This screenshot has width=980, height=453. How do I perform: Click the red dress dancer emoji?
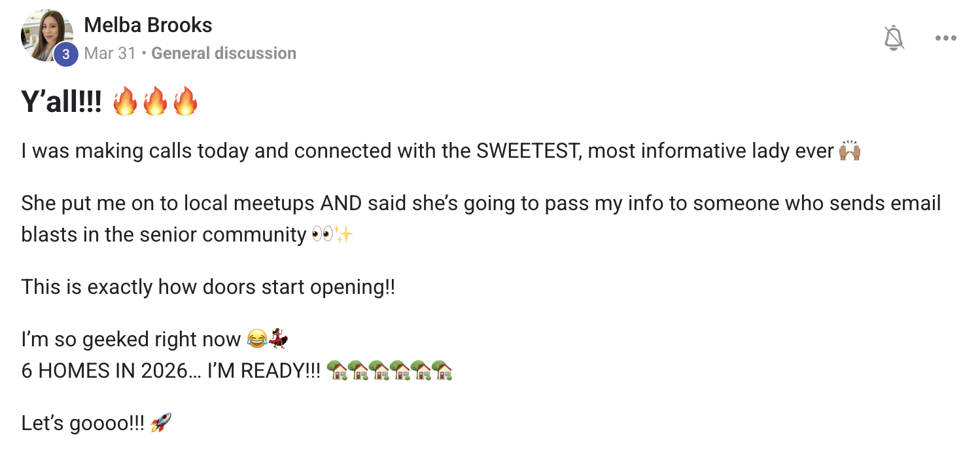[278, 339]
